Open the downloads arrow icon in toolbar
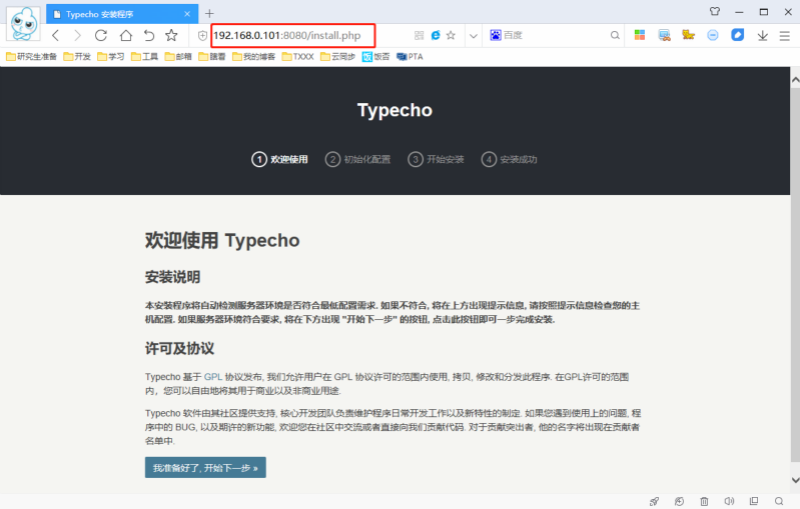 point(762,35)
